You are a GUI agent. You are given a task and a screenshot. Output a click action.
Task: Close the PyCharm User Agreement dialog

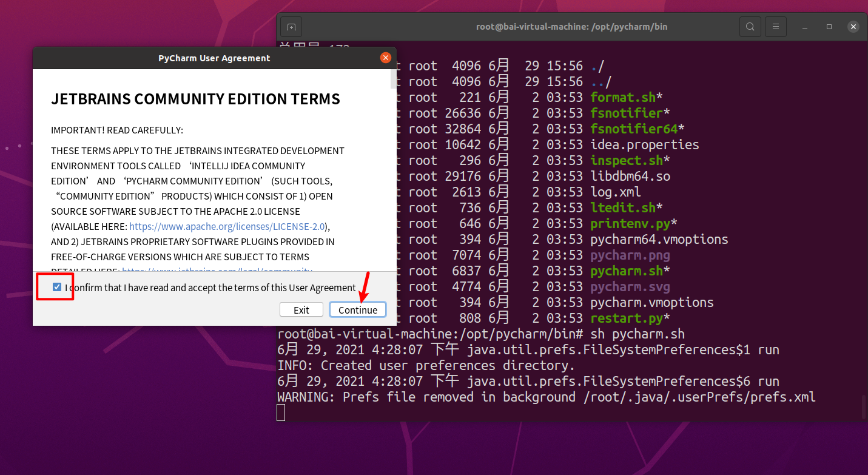[386, 58]
